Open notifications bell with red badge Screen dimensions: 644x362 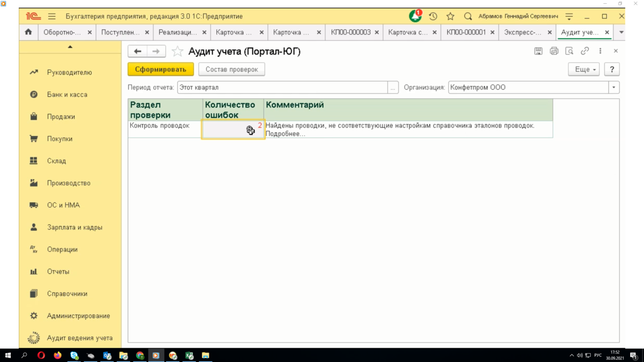(x=415, y=16)
